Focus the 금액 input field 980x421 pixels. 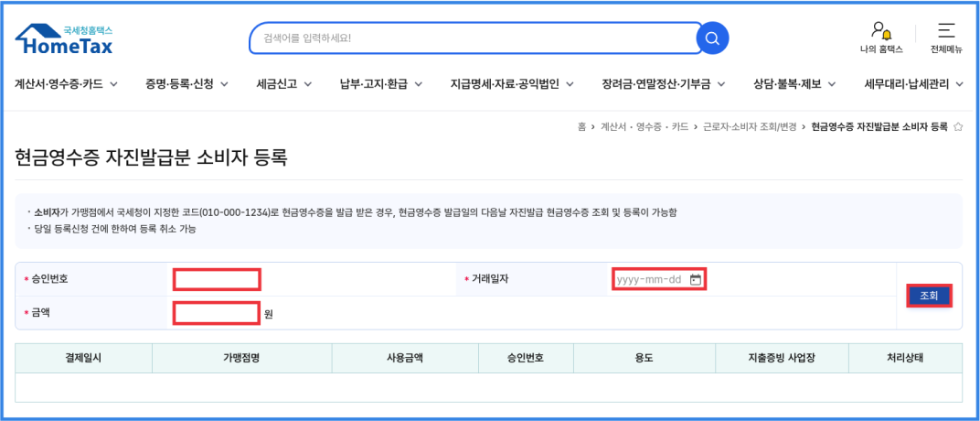pyautogui.click(x=217, y=314)
